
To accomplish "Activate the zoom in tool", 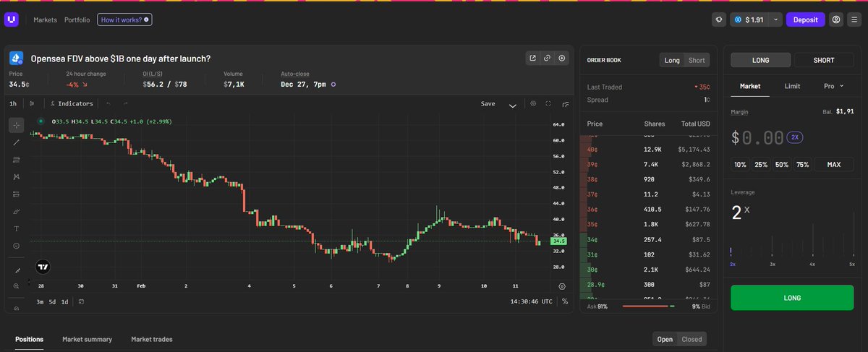I will click(16, 286).
